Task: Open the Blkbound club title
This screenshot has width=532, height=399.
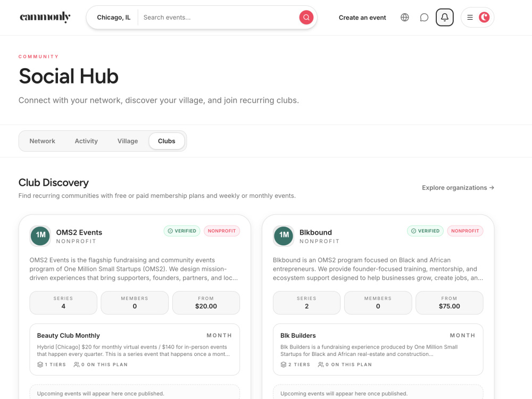Action: [315, 232]
